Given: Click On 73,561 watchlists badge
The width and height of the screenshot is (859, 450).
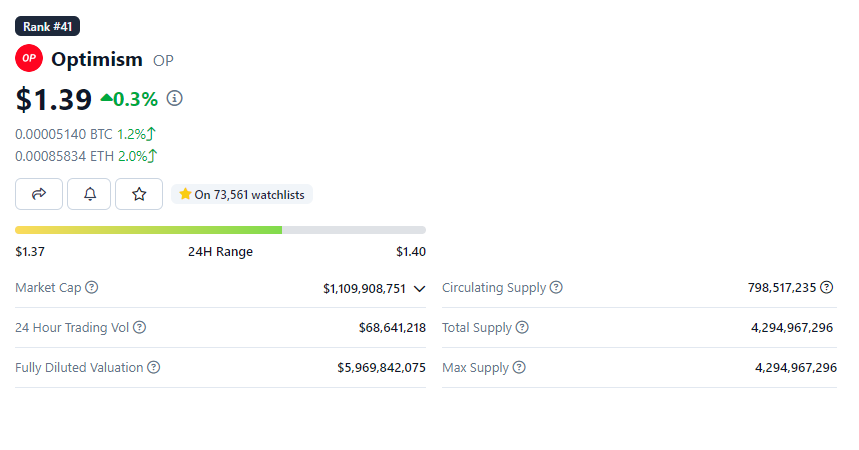Looking at the screenshot, I should [x=242, y=194].
